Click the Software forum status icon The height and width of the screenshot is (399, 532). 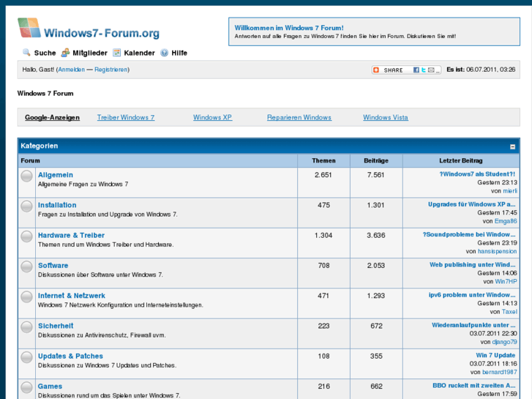[x=27, y=266]
